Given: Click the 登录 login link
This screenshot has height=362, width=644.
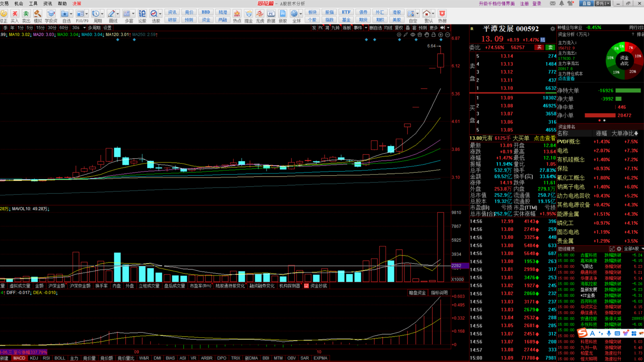Looking at the screenshot, I should pyautogui.click(x=537, y=4).
